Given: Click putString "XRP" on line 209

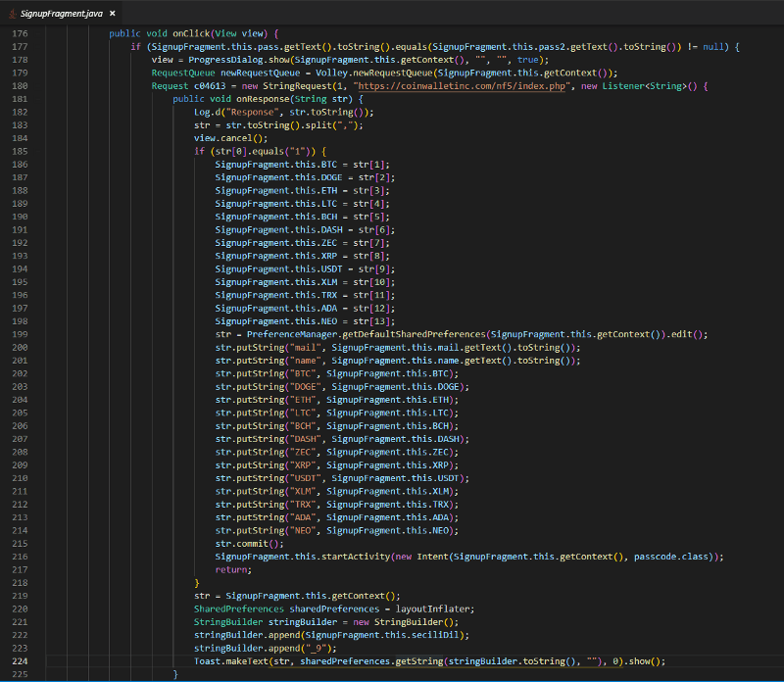Looking at the screenshot, I should click(336, 465).
